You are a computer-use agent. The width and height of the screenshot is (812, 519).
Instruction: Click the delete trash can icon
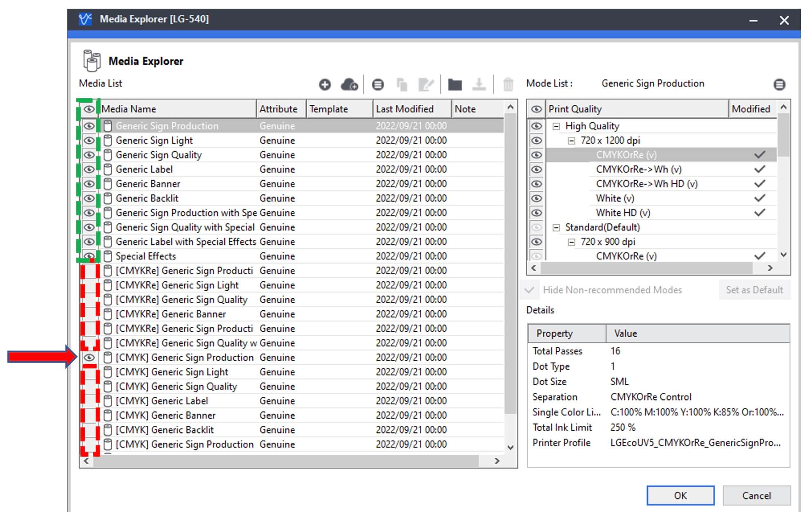[508, 85]
